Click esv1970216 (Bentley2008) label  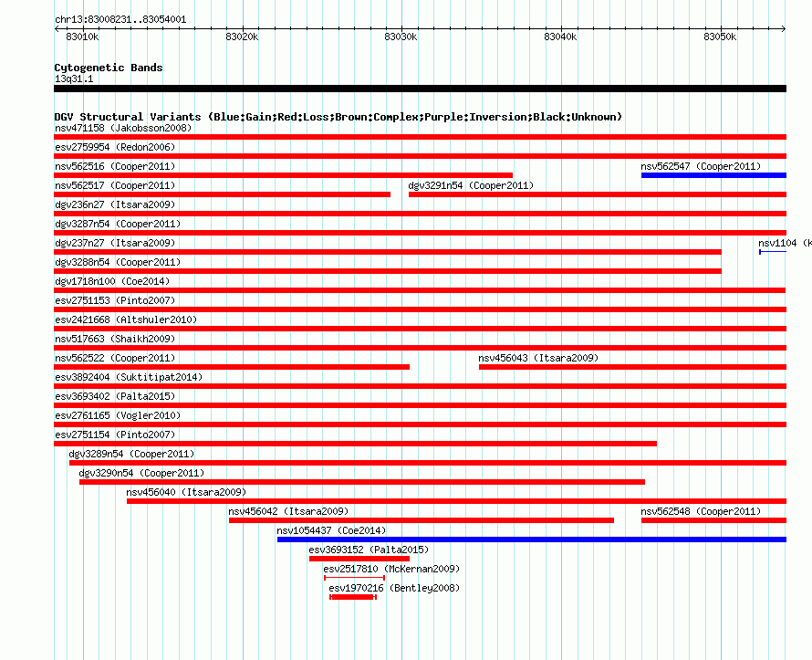coord(394,588)
